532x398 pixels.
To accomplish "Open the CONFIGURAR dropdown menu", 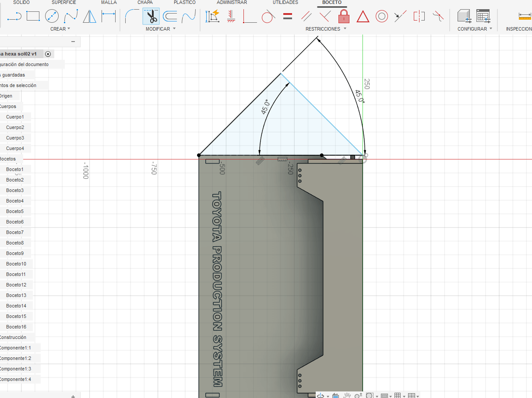I will pos(475,29).
